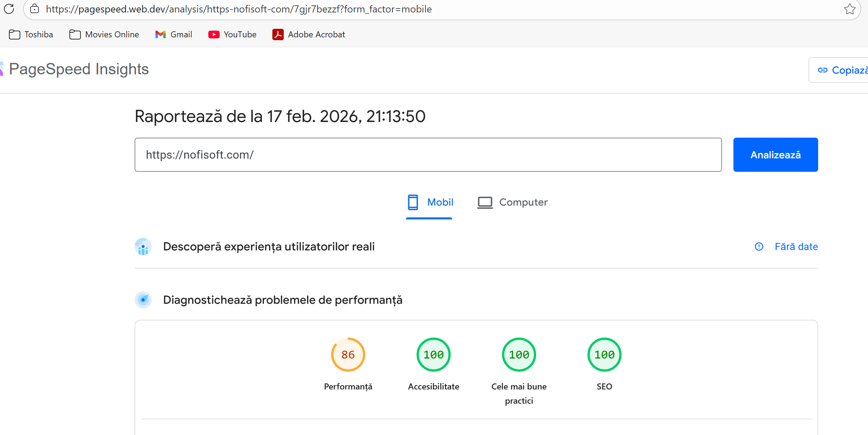Click the SEO score gauge
The height and width of the screenshot is (435, 868).
click(604, 355)
